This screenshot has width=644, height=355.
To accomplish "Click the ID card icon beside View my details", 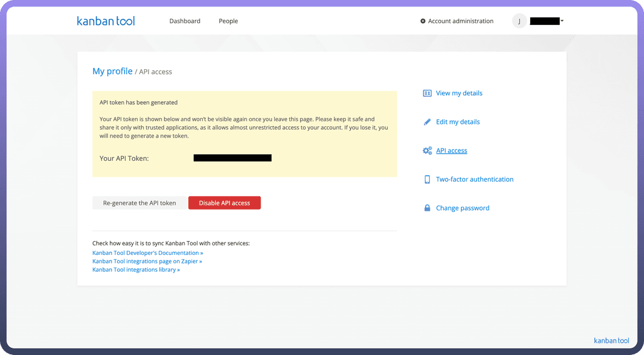I will tap(427, 94).
